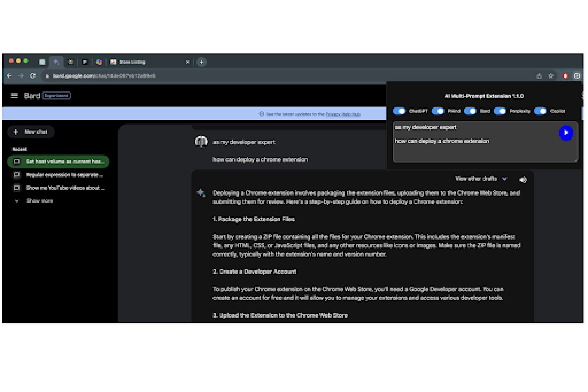Click the share icon in address bar

539,76
